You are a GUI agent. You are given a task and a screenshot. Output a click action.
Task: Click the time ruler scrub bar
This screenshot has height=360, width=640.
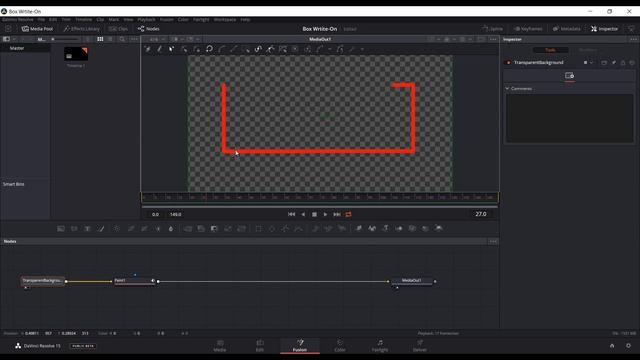tap(320, 198)
